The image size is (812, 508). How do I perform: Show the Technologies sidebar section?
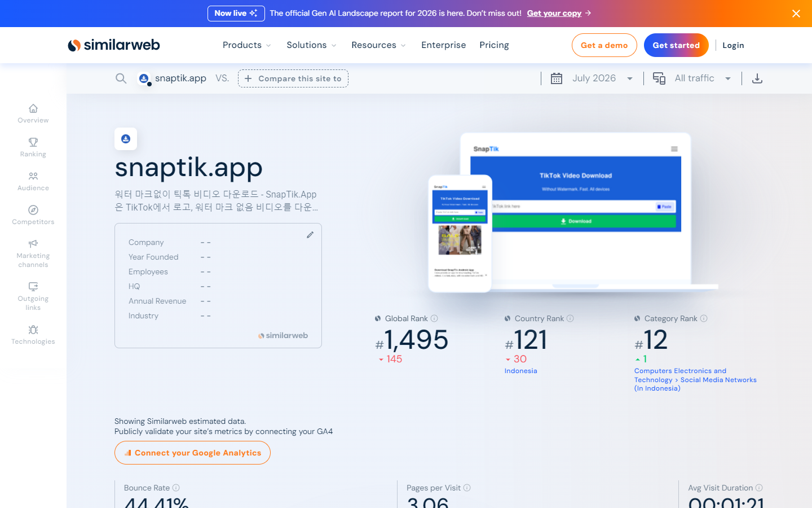33,335
